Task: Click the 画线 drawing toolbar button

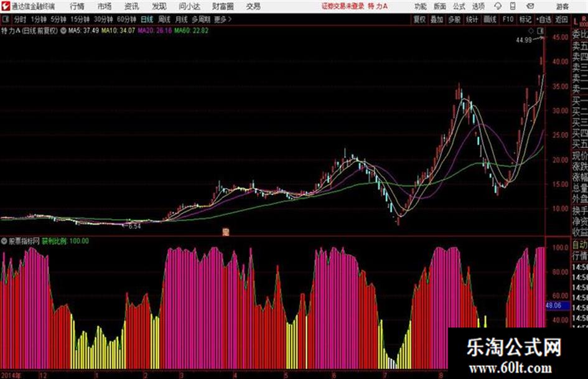Action: point(490,19)
